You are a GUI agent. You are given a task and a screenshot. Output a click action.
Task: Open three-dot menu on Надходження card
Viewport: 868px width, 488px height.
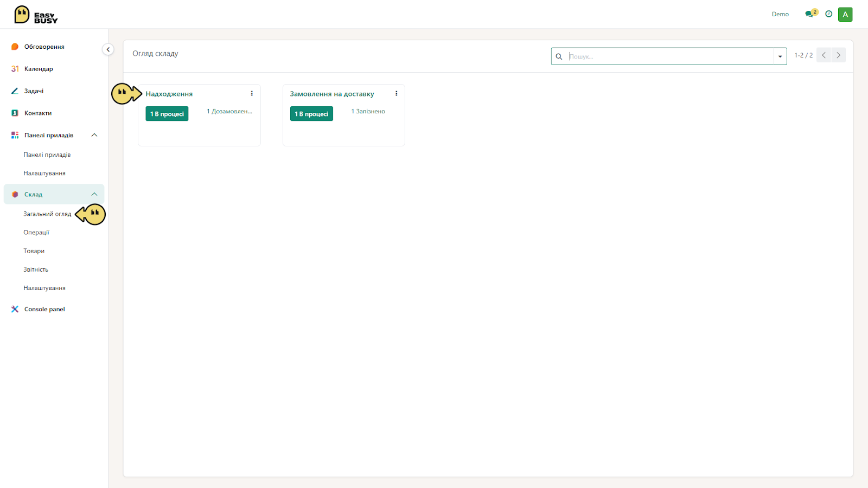252,93
